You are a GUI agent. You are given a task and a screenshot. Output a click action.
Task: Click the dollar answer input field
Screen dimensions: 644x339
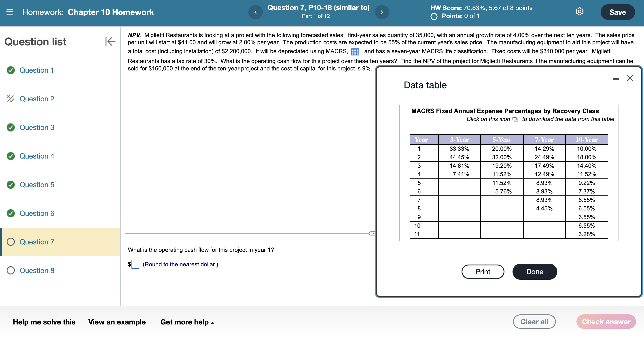[135, 264]
